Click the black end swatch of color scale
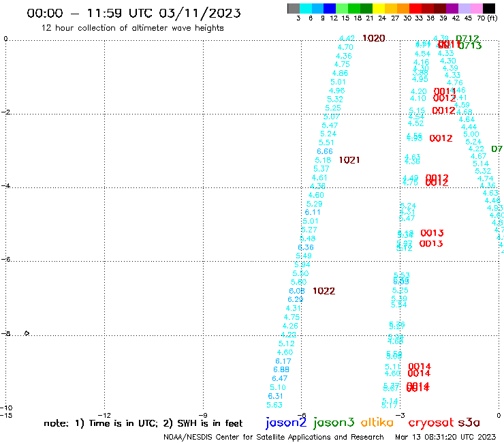Screen dimensions: 504x443 (489, 9)
